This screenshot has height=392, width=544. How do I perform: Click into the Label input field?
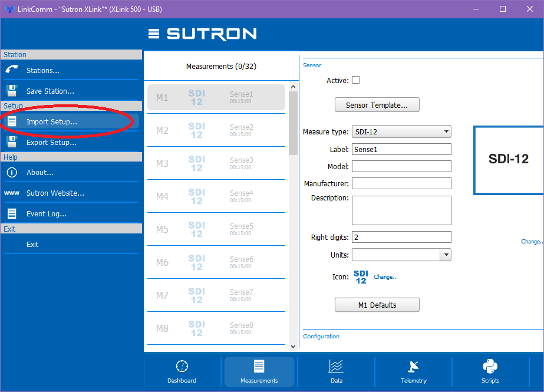point(401,150)
